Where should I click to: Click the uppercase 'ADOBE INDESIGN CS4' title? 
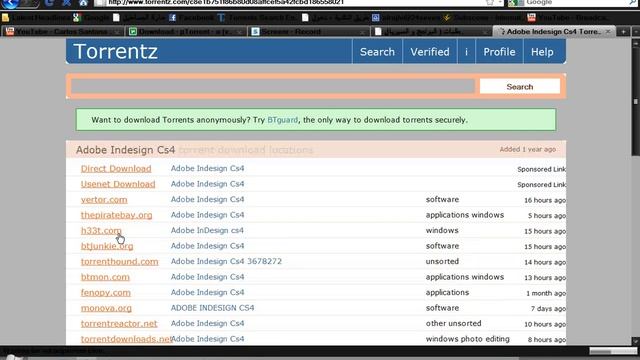[212, 308]
